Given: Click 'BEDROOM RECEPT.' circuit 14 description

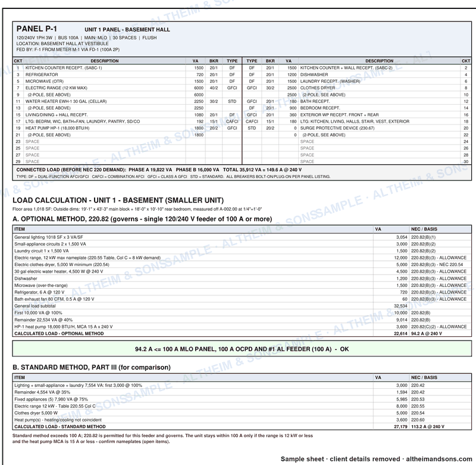Looking at the screenshot, I should [320, 108].
